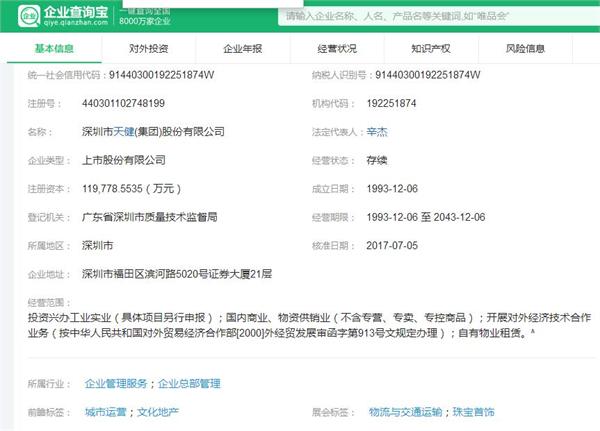Open the 企业年报 tab
600x431 pixels.
click(243, 49)
